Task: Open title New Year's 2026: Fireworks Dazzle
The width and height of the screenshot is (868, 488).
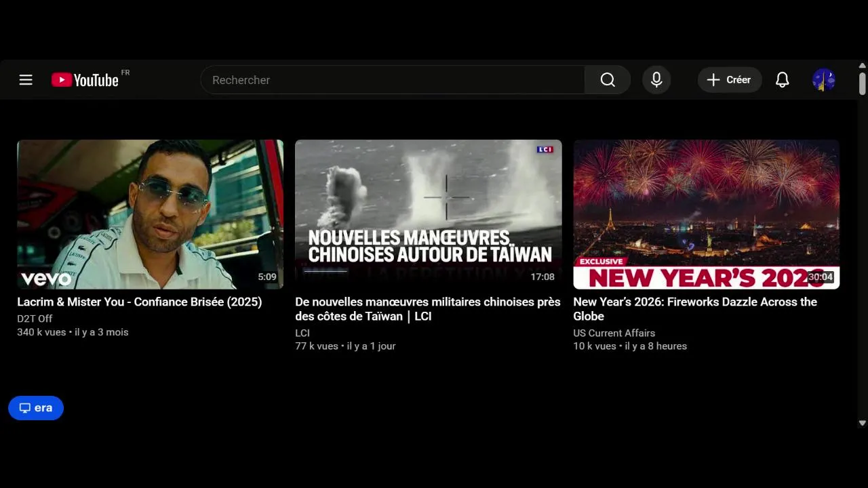Action: click(695, 309)
